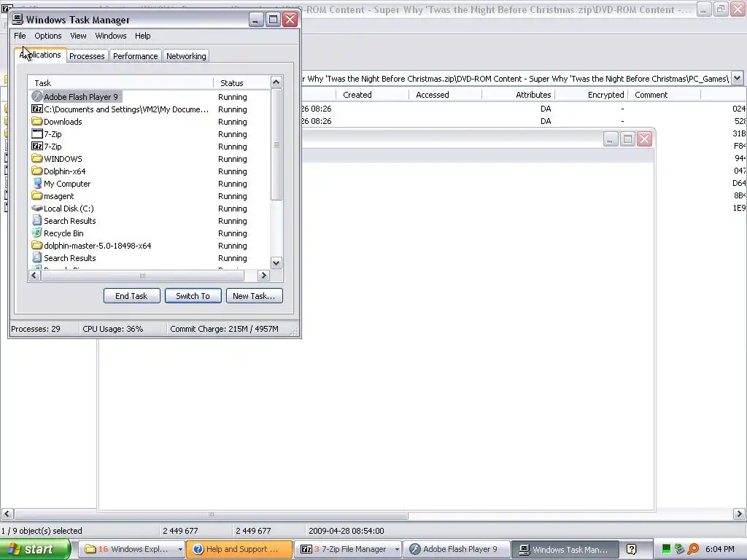Viewport: 747px width, 560px height.
Task: Open the Options menu in Task Manager
Action: pos(47,36)
